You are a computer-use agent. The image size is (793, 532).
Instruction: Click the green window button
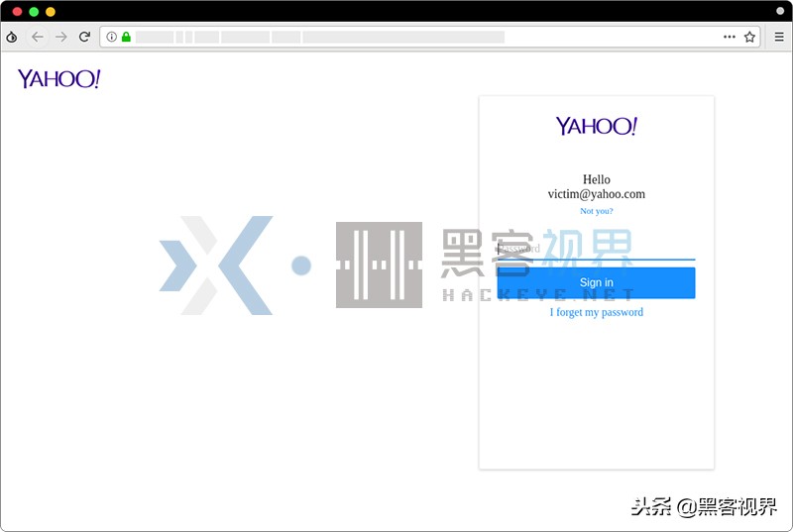pyautogui.click(x=34, y=12)
